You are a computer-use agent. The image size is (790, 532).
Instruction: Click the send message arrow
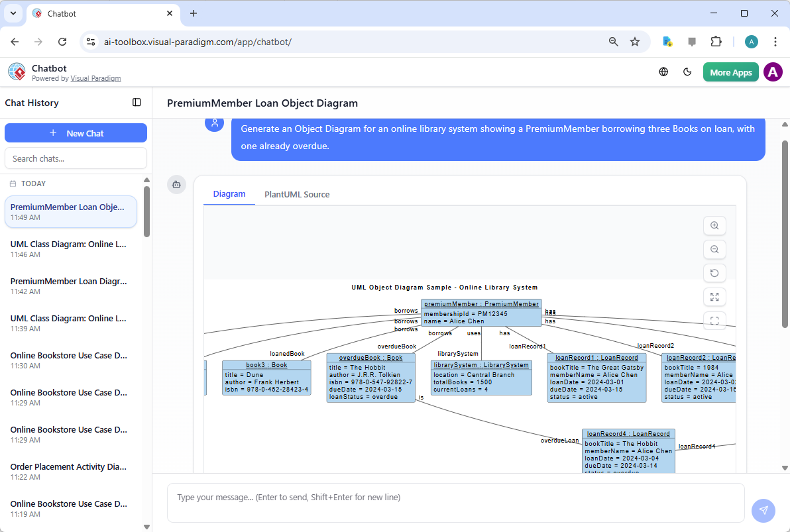[x=763, y=510]
